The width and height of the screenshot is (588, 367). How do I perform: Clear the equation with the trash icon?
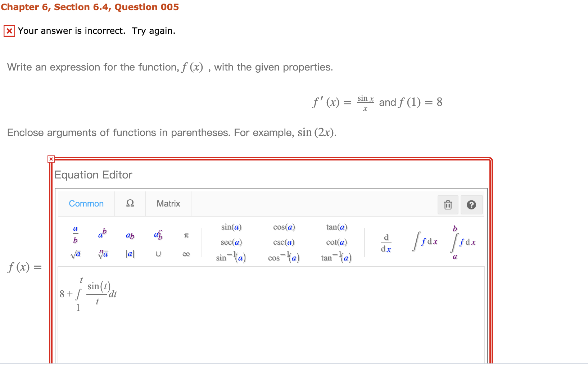click(448, 205)
